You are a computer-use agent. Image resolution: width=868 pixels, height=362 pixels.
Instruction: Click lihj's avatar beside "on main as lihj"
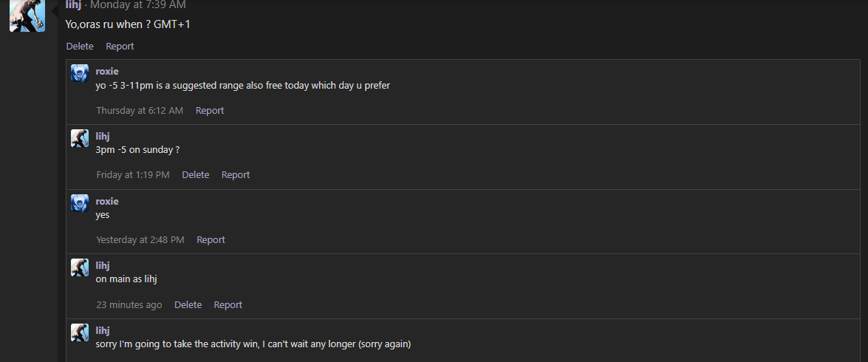tap(80, 267)
